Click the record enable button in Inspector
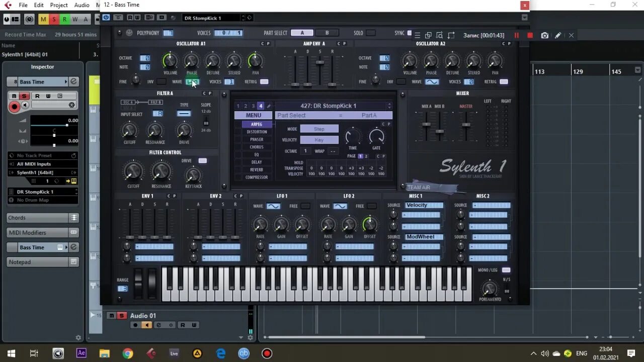Screen dimensions: 644x362 point(15,106)
